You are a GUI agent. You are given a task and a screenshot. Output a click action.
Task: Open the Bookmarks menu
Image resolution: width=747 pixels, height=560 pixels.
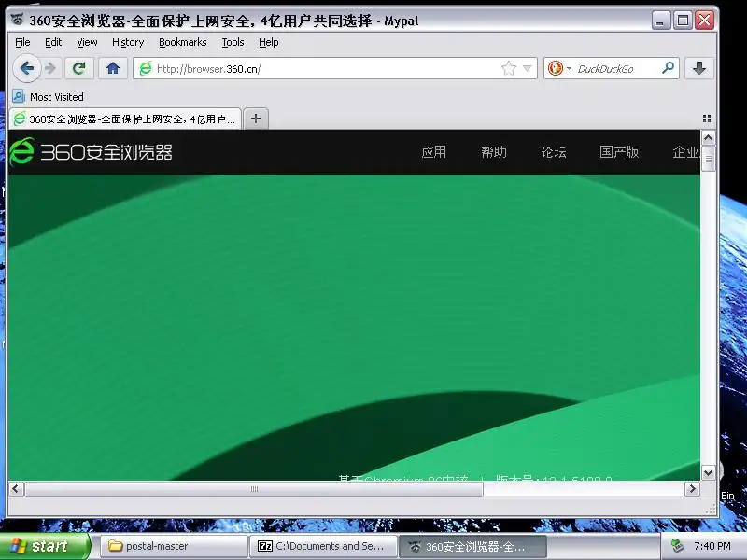182,42
